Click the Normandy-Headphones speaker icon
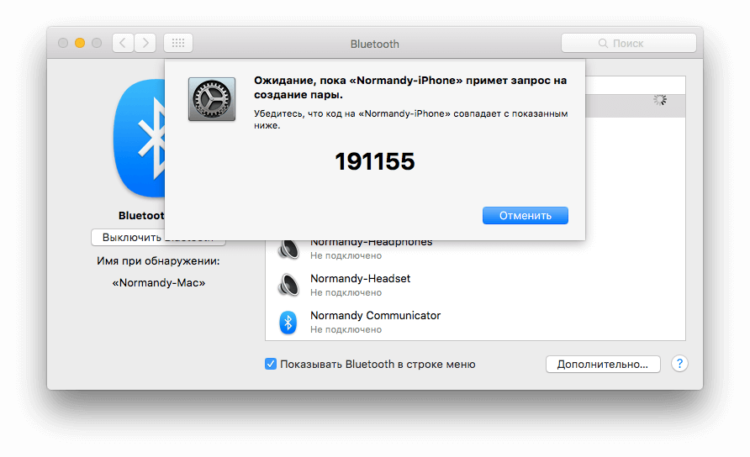The image size is (750, 457). pos(288,249)
